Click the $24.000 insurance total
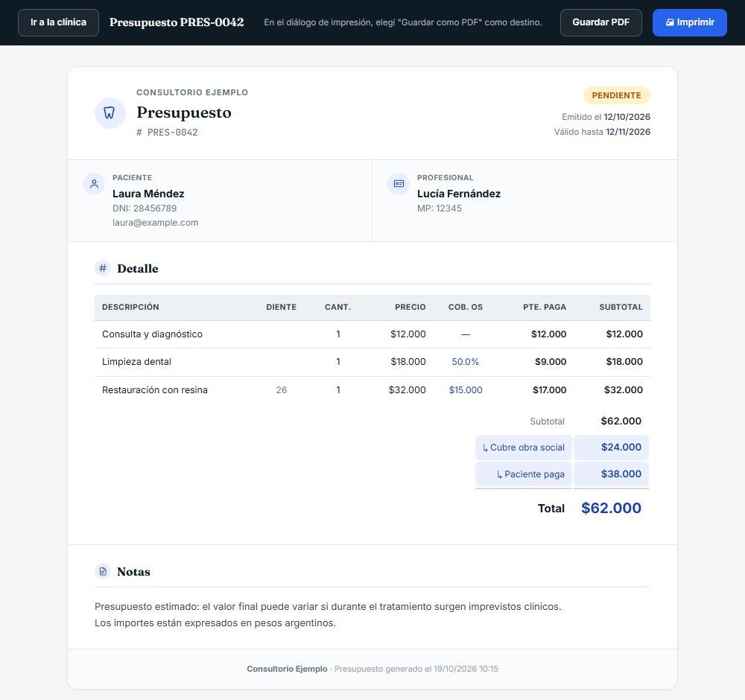This screenshot has width=745, height=700. point(621,448)
